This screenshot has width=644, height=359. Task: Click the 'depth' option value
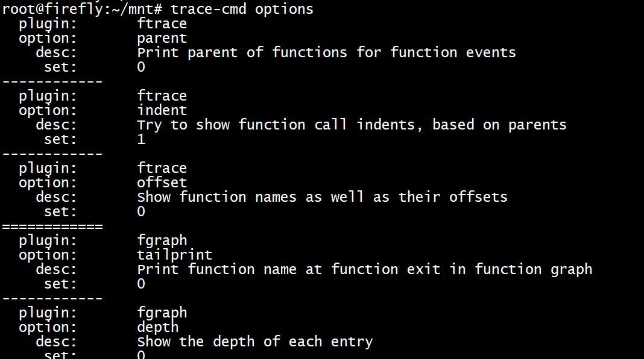pos(158,327)
